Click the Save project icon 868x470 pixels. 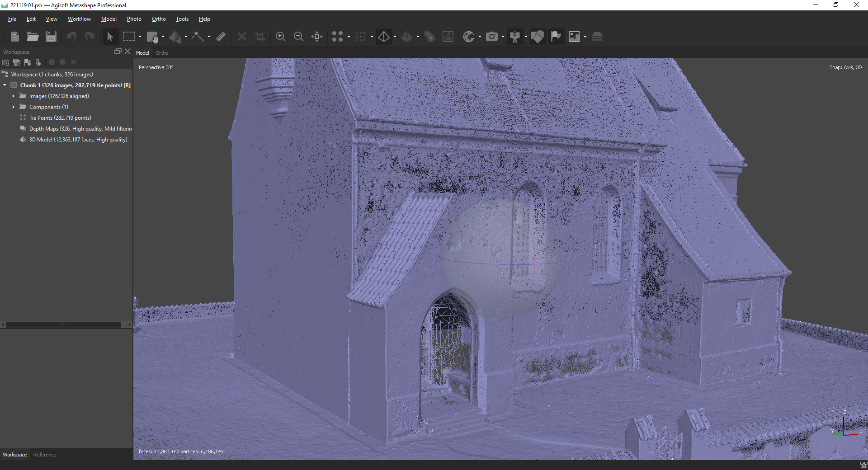(51, 37)
